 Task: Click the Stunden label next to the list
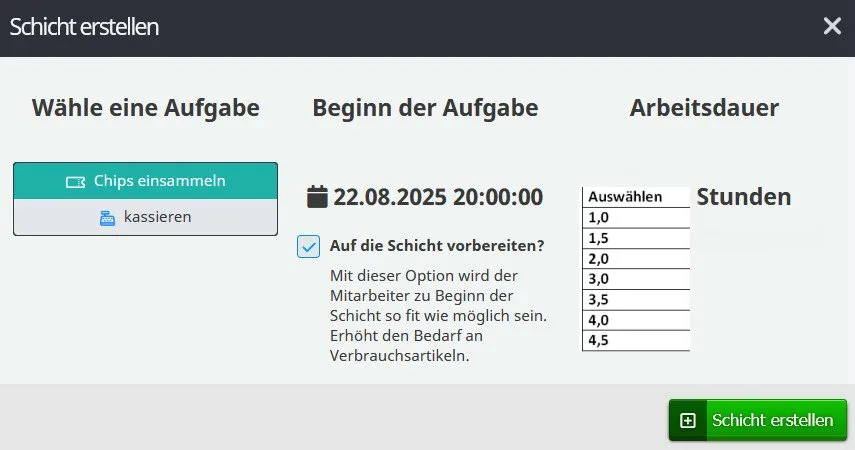[x=743, y=197]
